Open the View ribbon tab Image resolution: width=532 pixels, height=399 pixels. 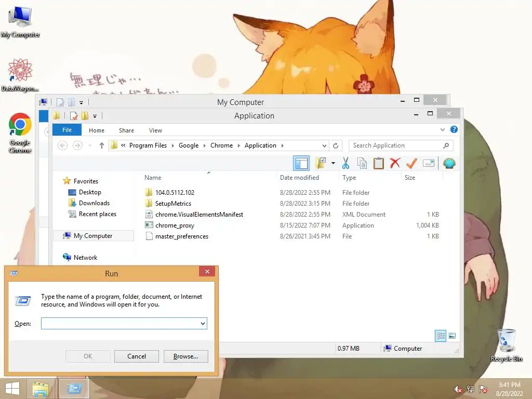click(155, 130)
